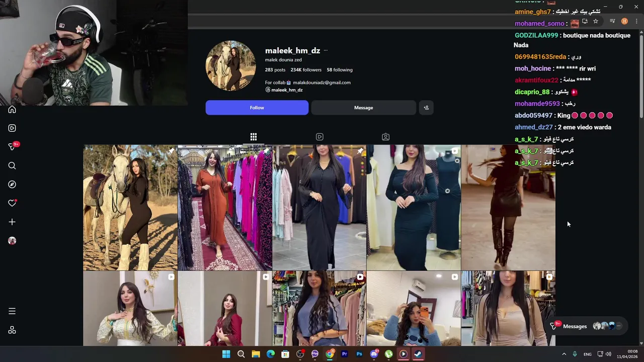Screen dimensions: 644x362
Task: View the 234K followers list
Action: coord(306,70)
